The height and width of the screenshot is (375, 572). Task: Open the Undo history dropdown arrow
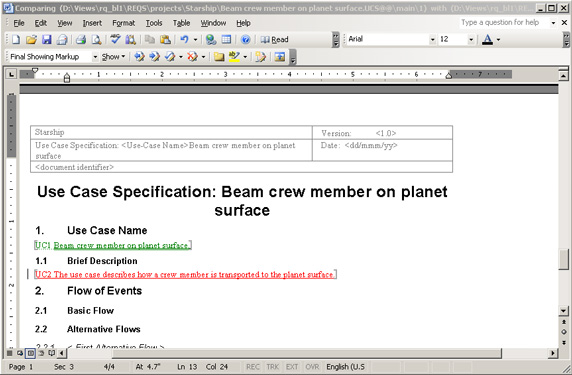pos(196,39)
